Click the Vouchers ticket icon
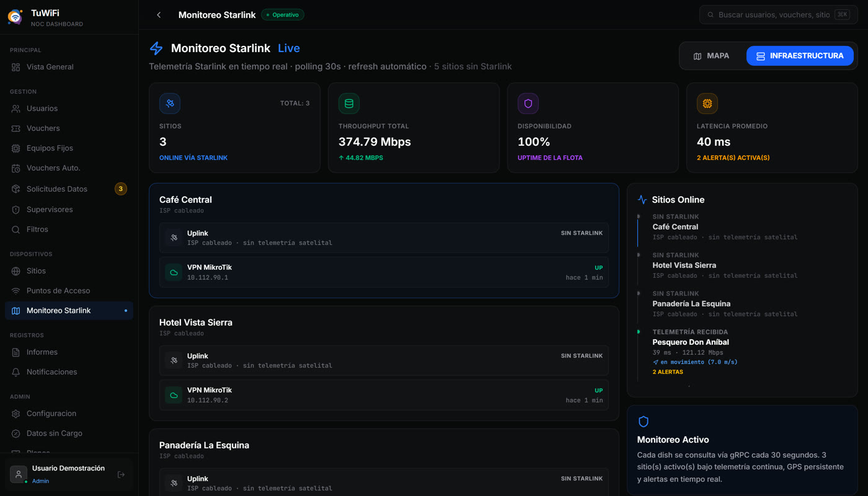This screenshot has width=868, height=496. click(16, 128)
